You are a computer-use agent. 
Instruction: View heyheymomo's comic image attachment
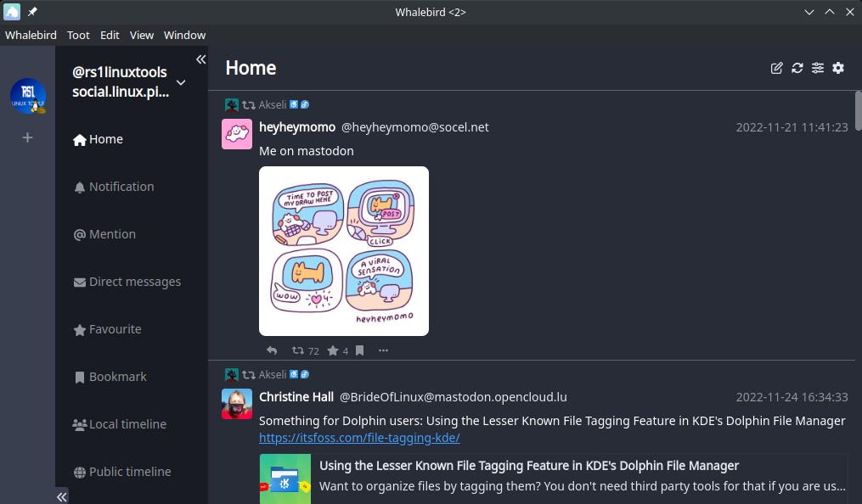click(344, 251)
